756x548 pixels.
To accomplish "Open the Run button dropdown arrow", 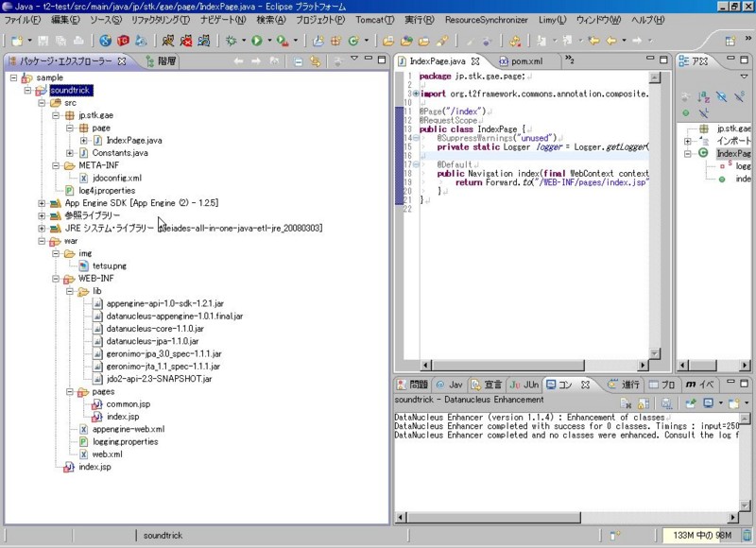I will pos(269,41).
